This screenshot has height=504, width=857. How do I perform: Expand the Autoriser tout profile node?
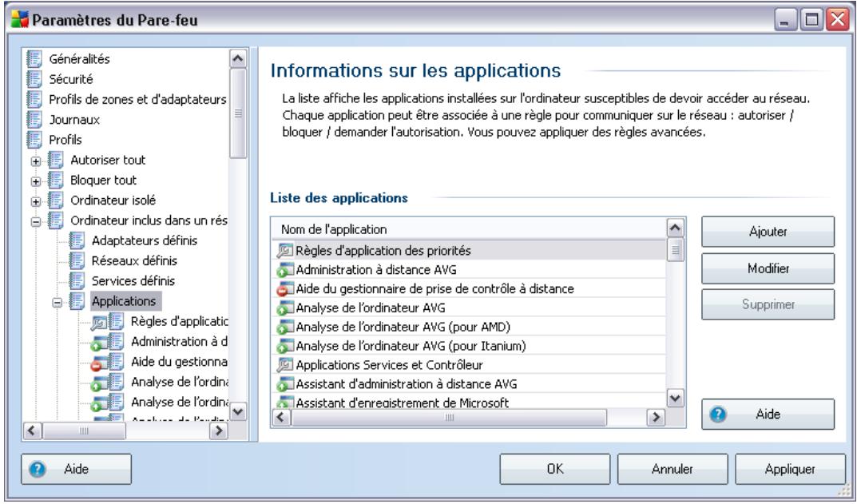(35, 161)
